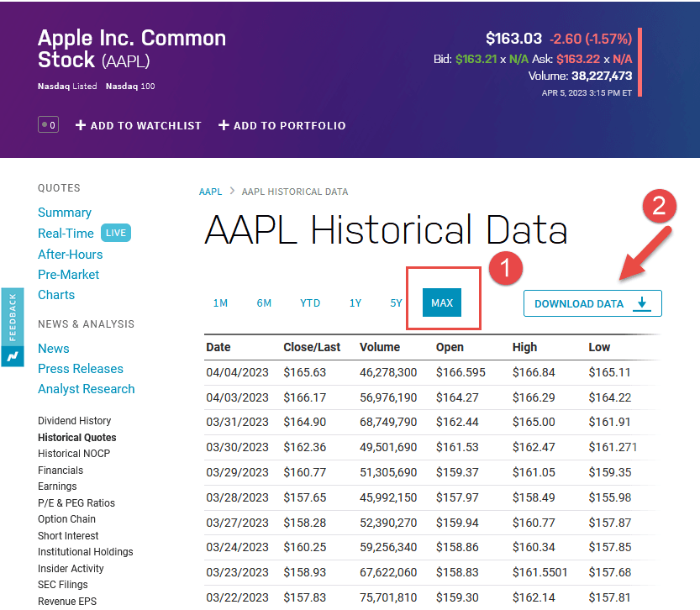The width and height of the screenshot is (700, 610).
Task: Click the Nasdaq 100 label
Action: 130,87
